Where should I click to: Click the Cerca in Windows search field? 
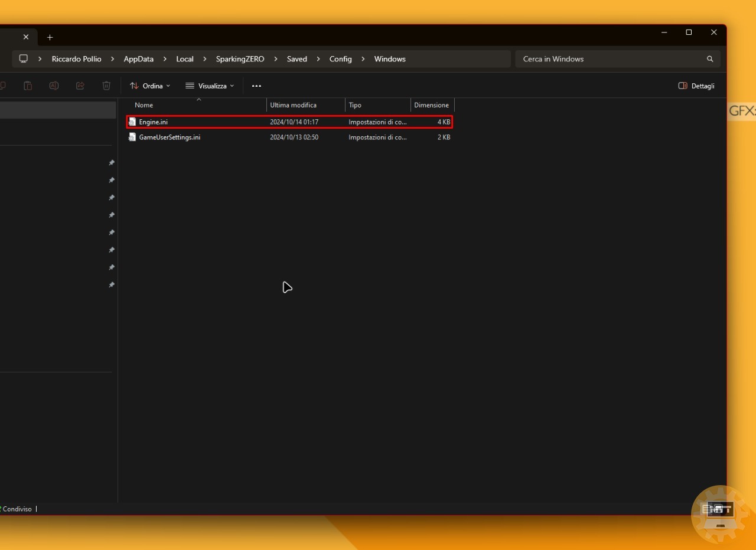(618, 59)
